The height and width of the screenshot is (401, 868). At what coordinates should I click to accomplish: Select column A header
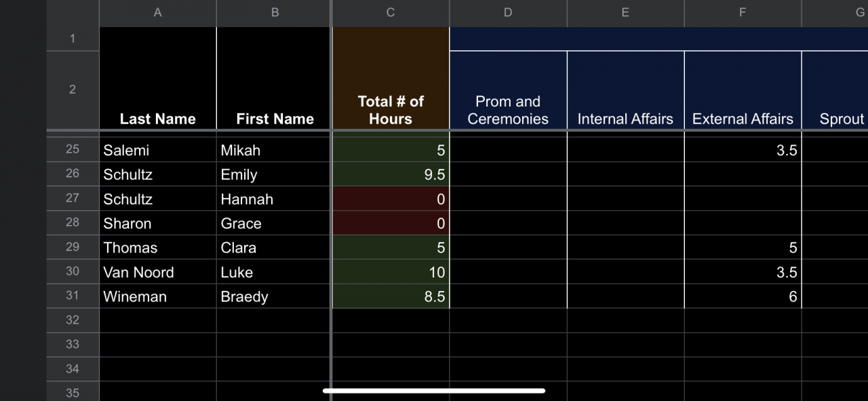[157, 12]
